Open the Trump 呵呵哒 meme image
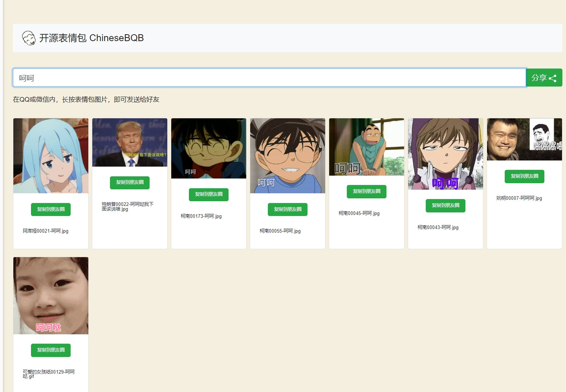The image size is (566, 392). pyautogui.click(x=130, y=142)
